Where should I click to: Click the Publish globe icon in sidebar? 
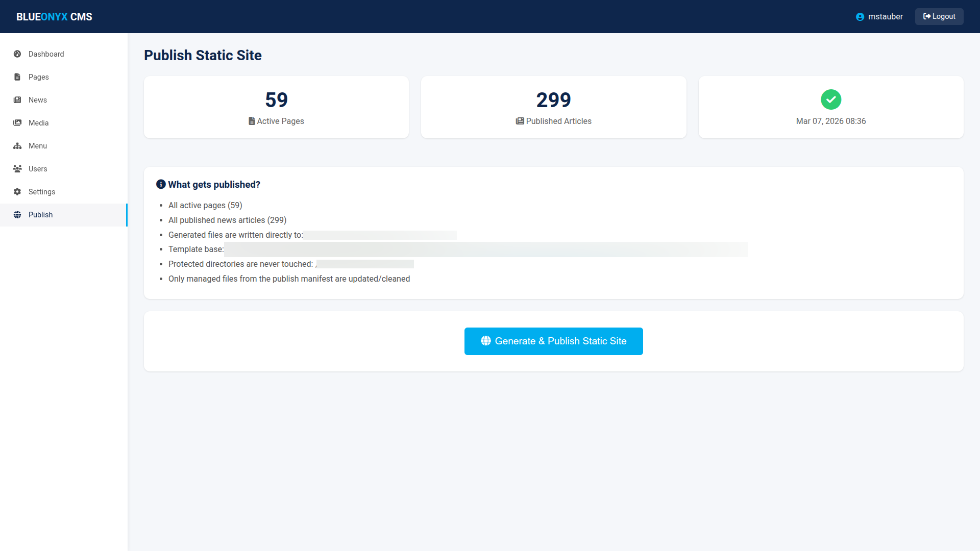[17, 215]
